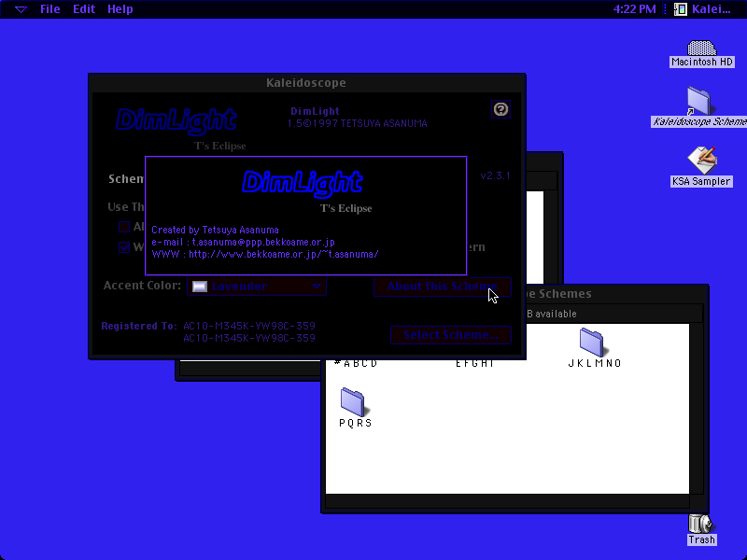Open the File menu

[50, 9]
